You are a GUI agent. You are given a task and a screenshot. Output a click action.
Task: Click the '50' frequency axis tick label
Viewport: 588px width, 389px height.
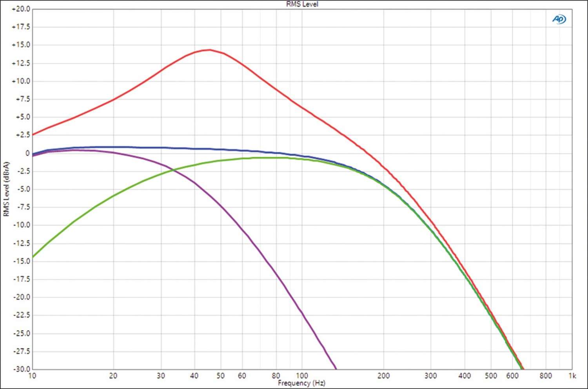point(221,376)
